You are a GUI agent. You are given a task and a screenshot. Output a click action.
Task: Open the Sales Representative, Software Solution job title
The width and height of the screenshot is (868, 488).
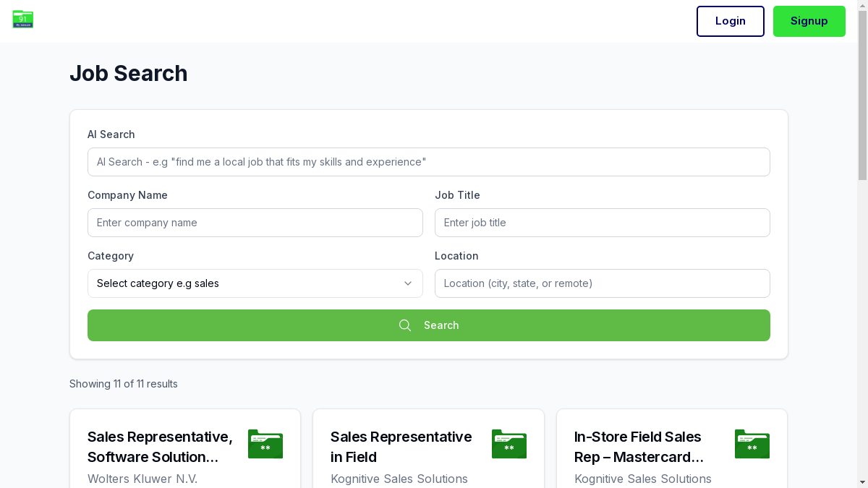(x=160, y=447)
